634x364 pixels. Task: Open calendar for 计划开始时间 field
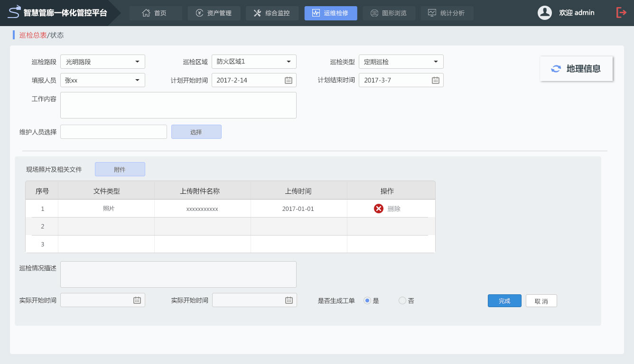tap(288, 80)
